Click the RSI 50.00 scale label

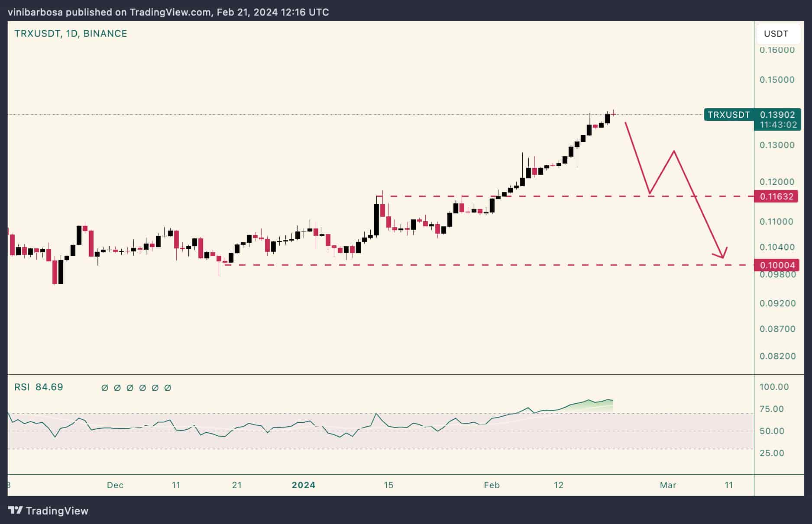pos(772,431)
